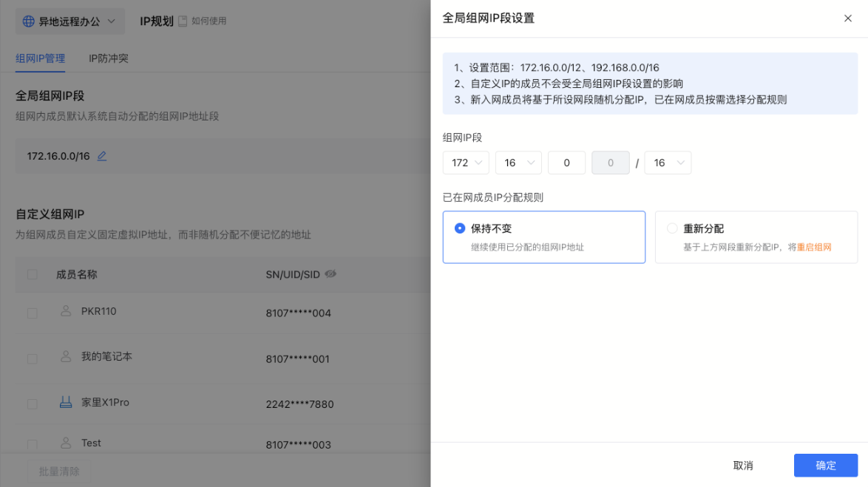The width and height of the screenshot is (868, 487).
Task: Click the orange 重启组网 text
Action: pos(814,248)
